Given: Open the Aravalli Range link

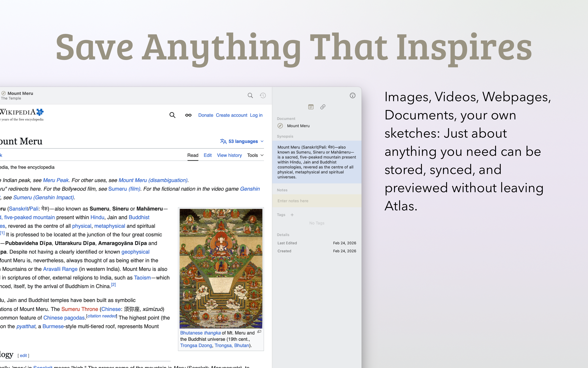Looking at the screenshot, I should point(60,269).
